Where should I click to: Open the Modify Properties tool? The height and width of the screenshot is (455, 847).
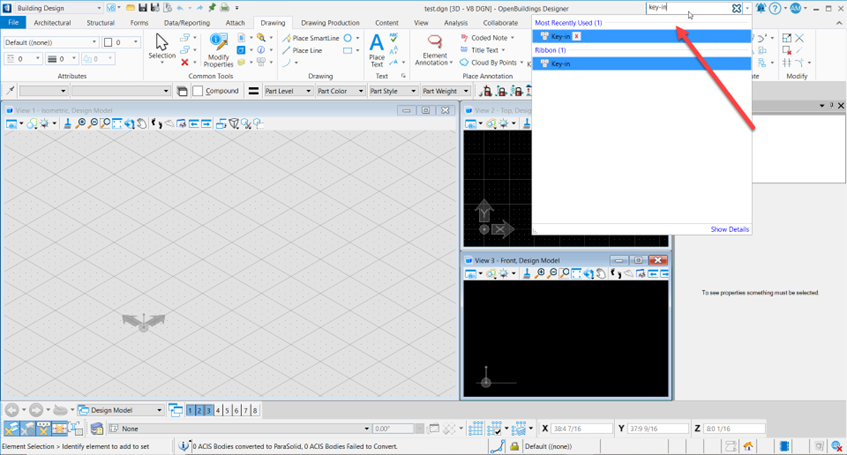pyautogui.click(x=219, y=50)
